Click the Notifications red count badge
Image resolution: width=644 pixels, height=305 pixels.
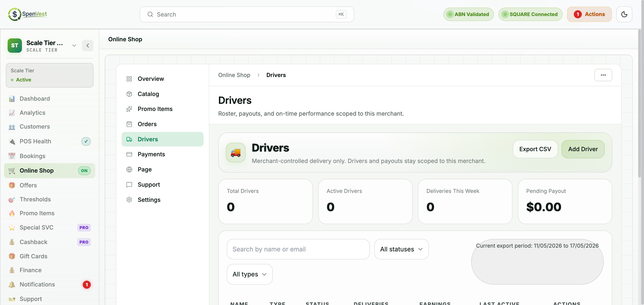[87, 284]
